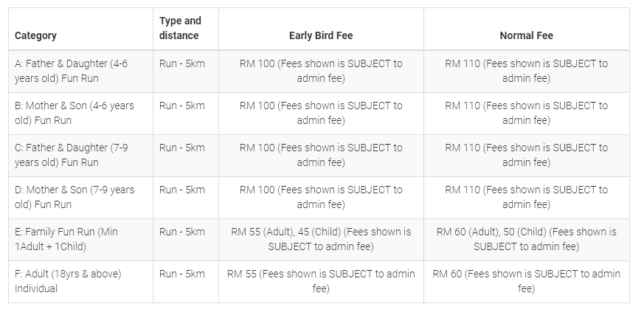This screenshot has width=644, height=318.
Task: Click the Category column header
Action: click(x=35, y=35)
